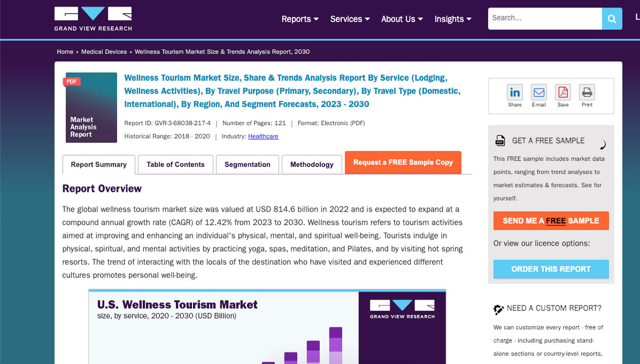Click PDF icon beside Get a Free Sample
The width and height of the screenshot is (640, 364).
[x=500, y=141]
